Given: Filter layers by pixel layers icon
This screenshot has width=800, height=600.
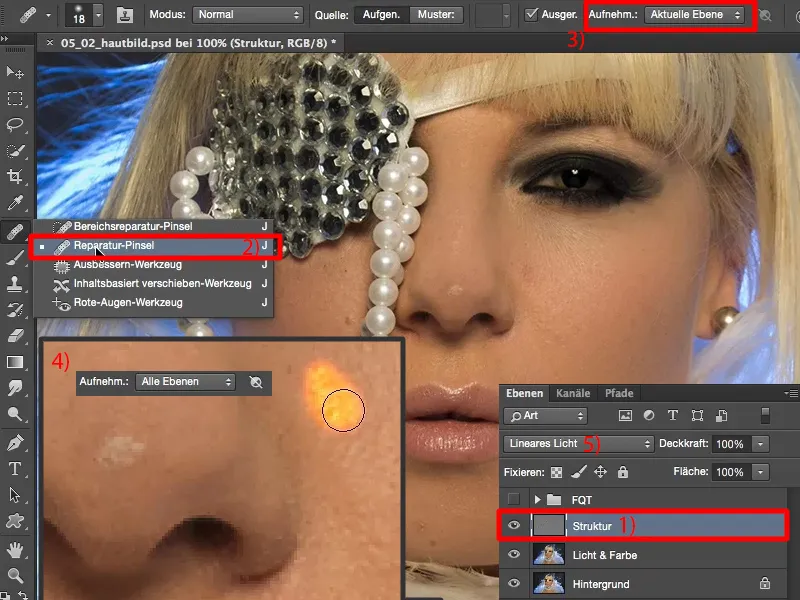Looking at the screenshot, I should coord(625,415).
